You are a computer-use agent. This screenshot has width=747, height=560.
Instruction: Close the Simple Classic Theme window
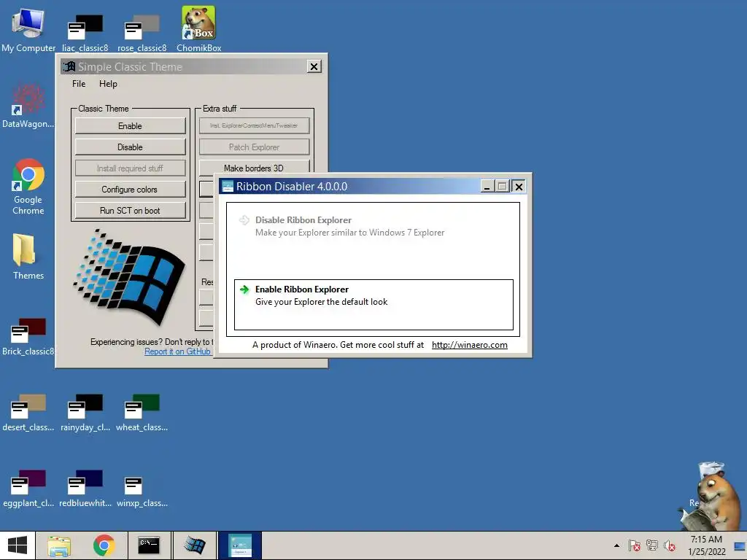[314, 66]
